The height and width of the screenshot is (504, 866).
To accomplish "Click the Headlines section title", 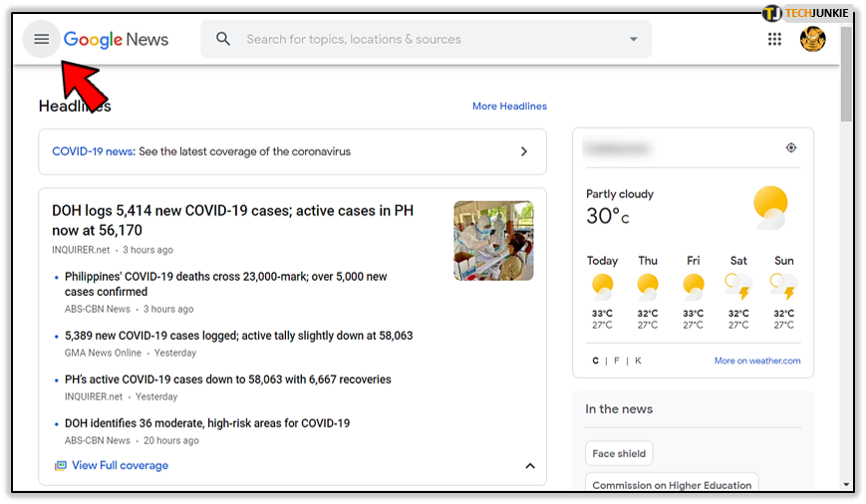I will (75, 106).
